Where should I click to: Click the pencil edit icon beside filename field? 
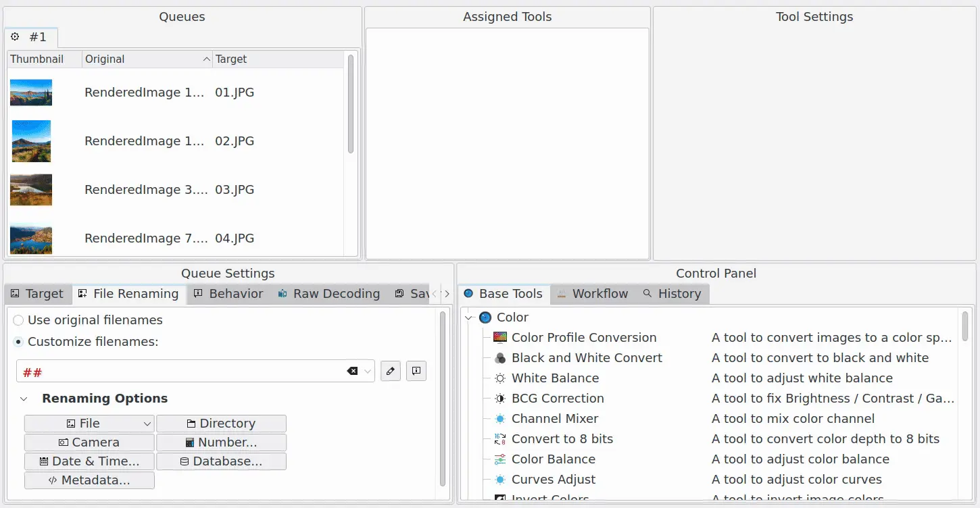coord(391,371)
